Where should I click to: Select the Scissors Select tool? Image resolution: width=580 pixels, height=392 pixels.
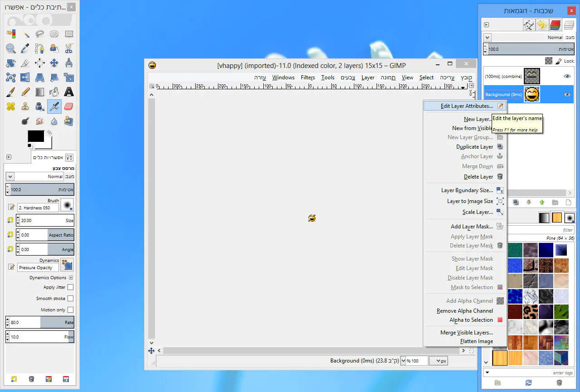[x=69, y=48]
